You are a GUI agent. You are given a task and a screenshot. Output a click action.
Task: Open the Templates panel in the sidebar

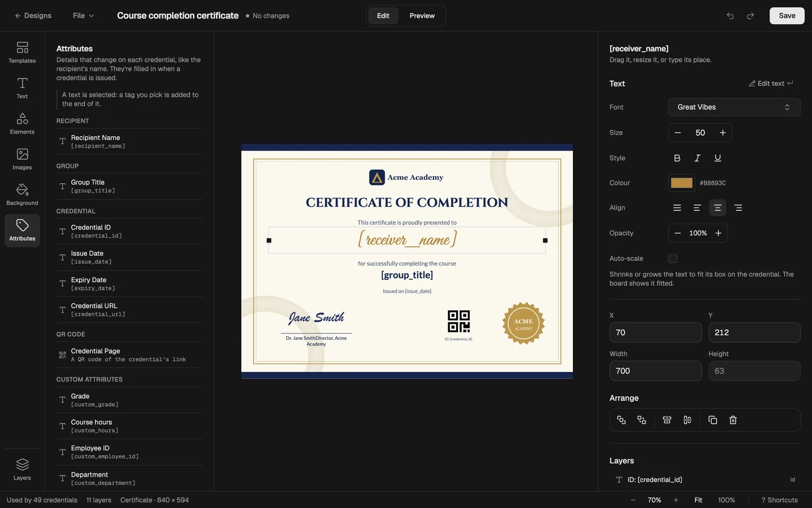point(22,52)
